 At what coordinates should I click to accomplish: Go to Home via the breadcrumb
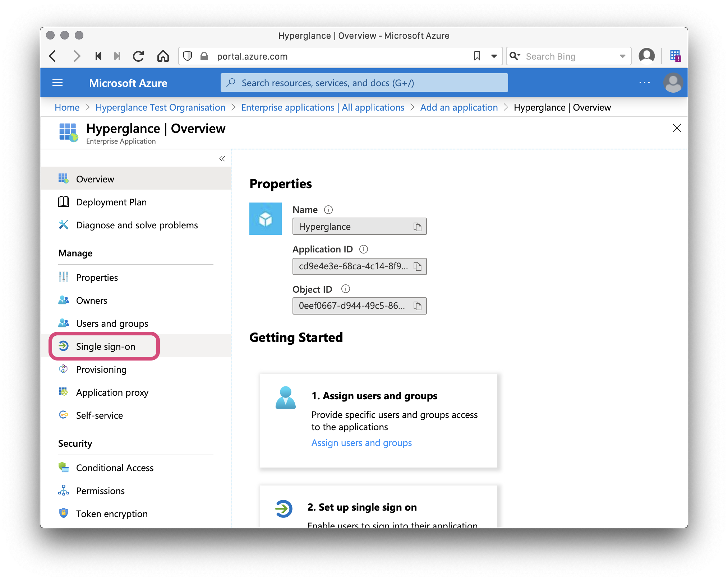(x=67, y=107)
